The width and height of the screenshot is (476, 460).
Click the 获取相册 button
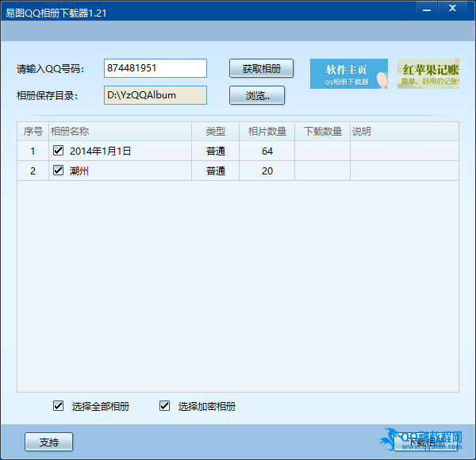261,68
